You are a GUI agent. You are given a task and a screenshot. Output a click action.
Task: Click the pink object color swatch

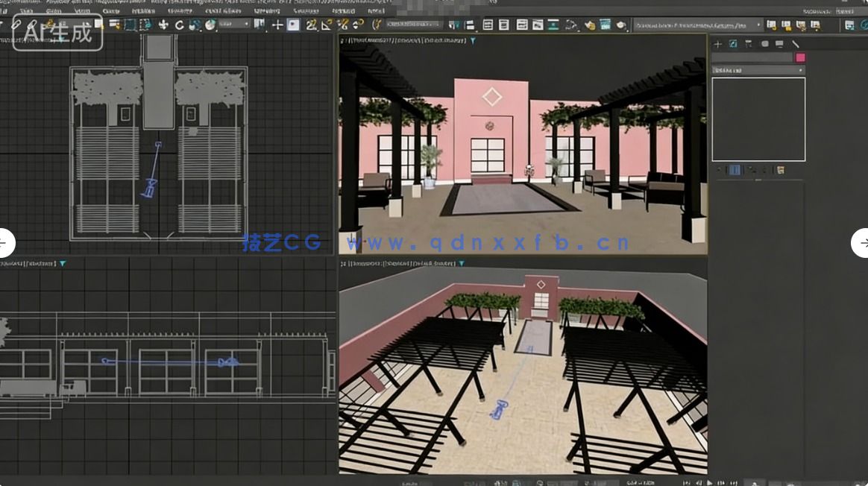point(800,57)
